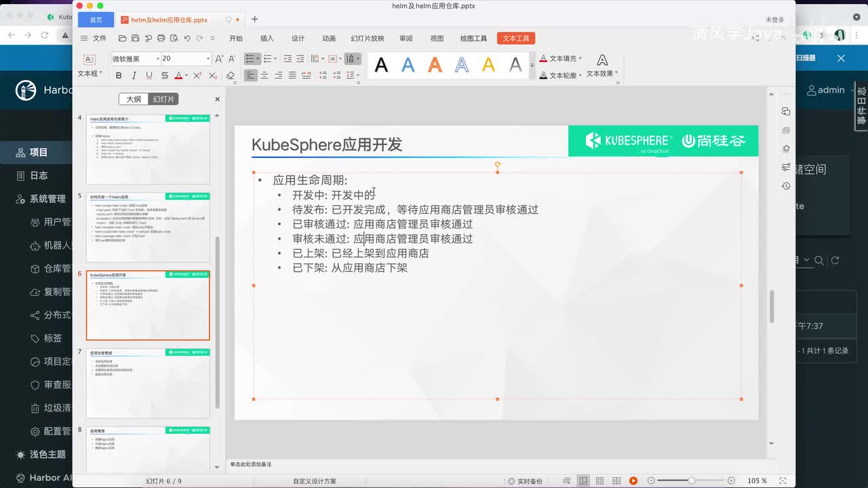
Task: Undo the last action
Action: pos(186,39)
